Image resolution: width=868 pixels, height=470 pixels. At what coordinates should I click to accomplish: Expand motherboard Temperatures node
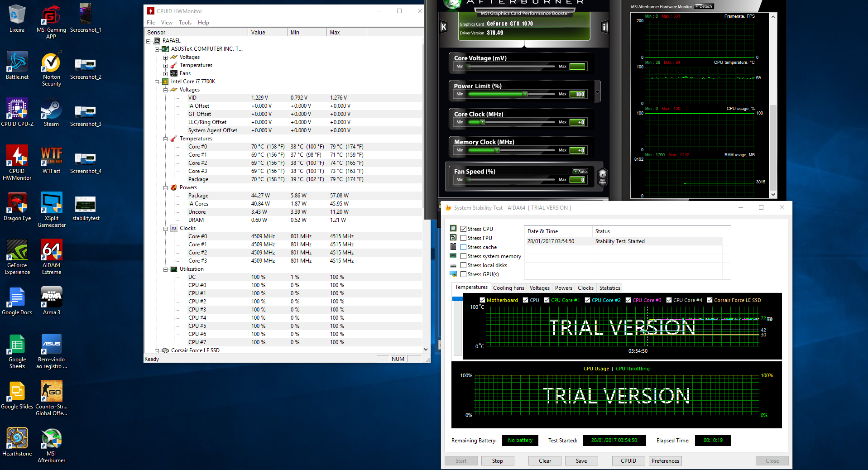(x=165, y=66)
